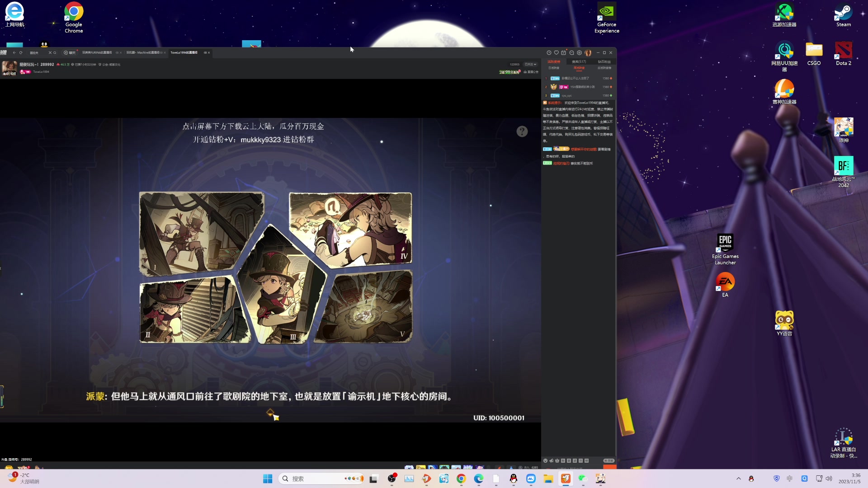Mute the FURINA live room tab
Viewport: 868px width, 488px height.
[x=117, y=52]
